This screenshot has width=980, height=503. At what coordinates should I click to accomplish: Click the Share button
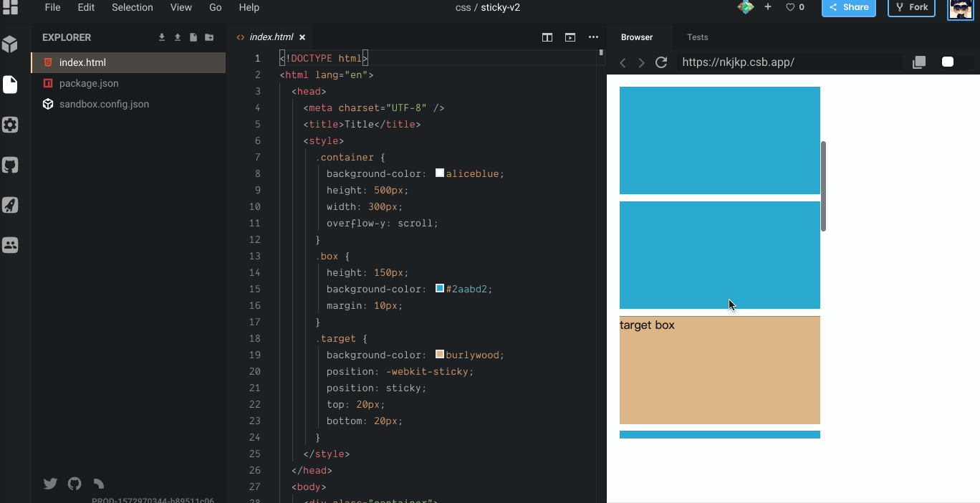click(849, 7)
